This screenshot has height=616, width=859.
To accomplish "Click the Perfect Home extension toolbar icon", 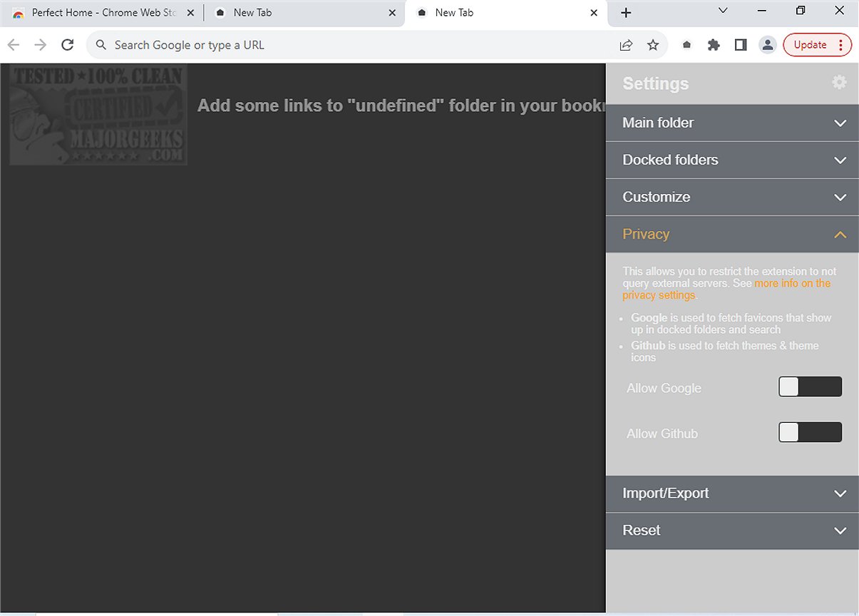I will [x=686, y=45].
